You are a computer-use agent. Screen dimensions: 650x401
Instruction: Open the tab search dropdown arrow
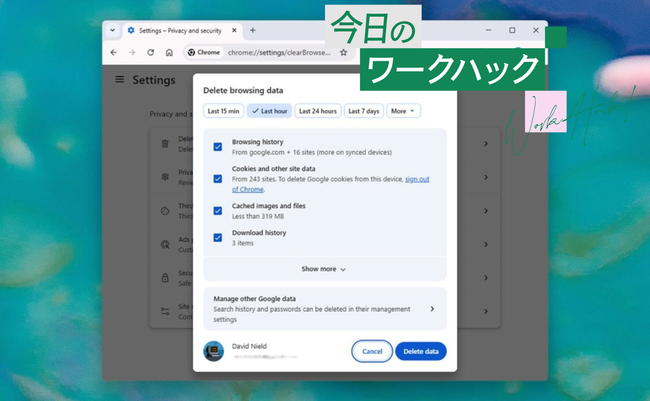pos(113,30)
